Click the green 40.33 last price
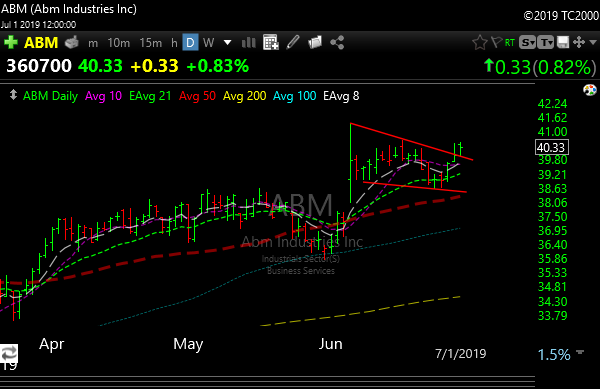The image size is (600, 389). tap(100, 66)
